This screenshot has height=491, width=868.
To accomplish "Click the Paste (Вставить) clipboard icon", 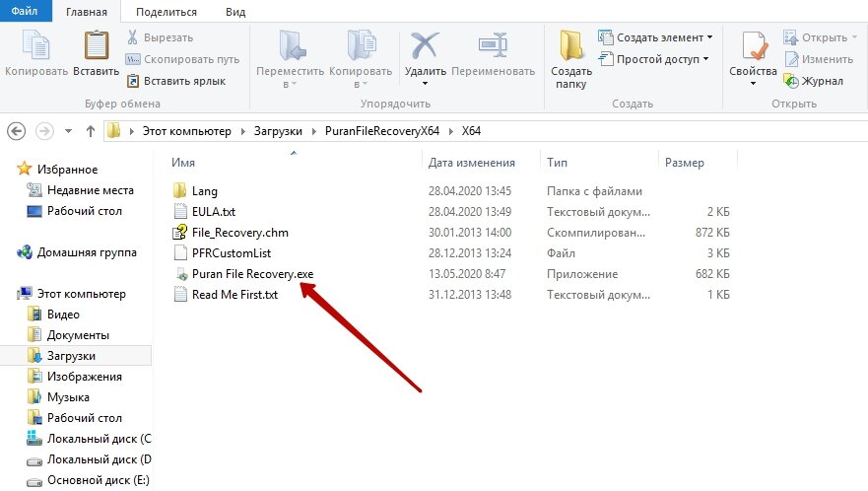I will point(96,45).
